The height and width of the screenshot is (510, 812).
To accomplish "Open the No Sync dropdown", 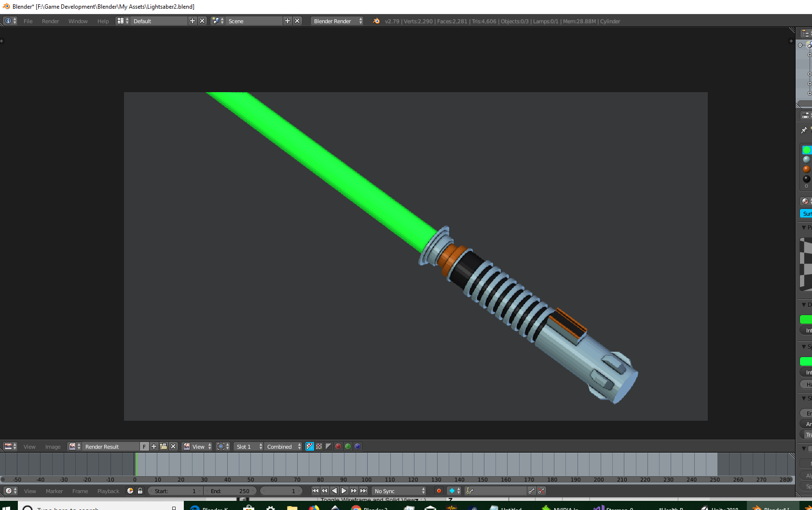I will click(399, 491).
